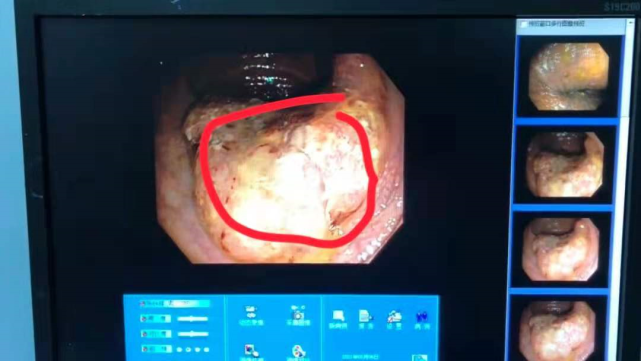Click the first slider in the adjustment panel

click(x=193, y=318)
